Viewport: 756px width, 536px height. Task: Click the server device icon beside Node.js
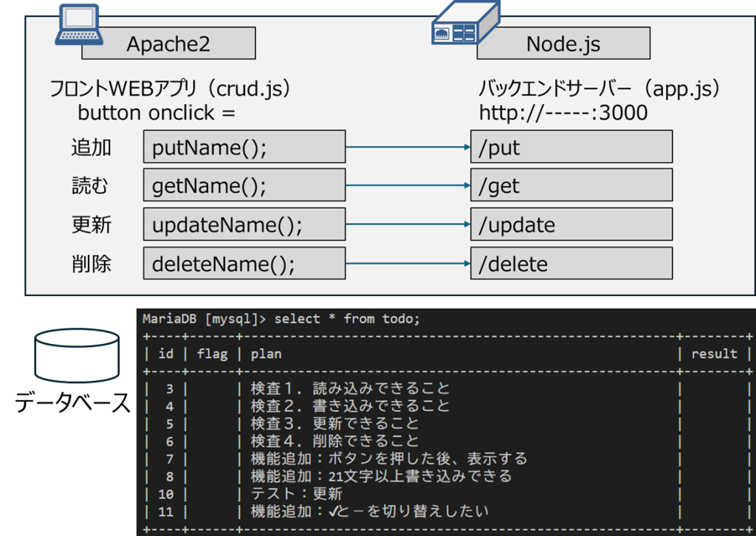pos(465,23)
